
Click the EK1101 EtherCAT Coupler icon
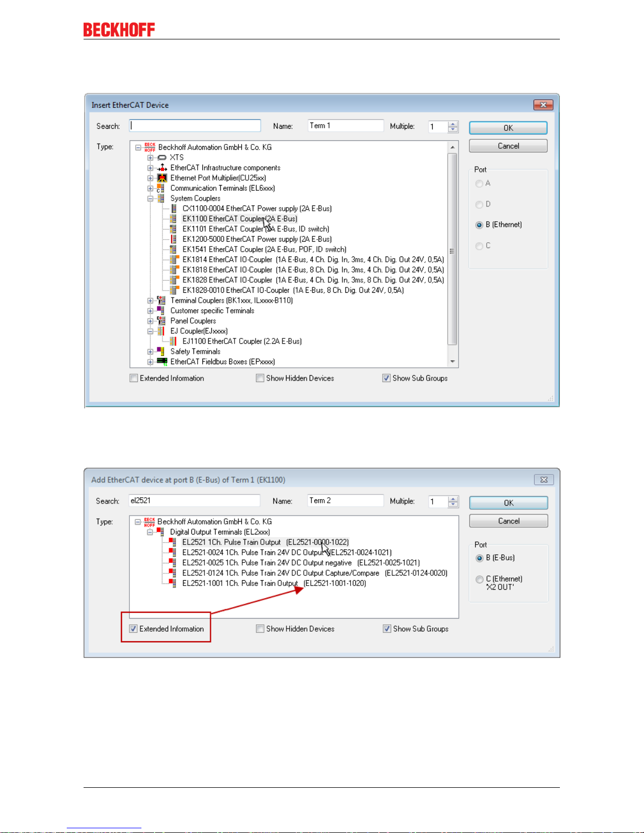coord(173,229)
